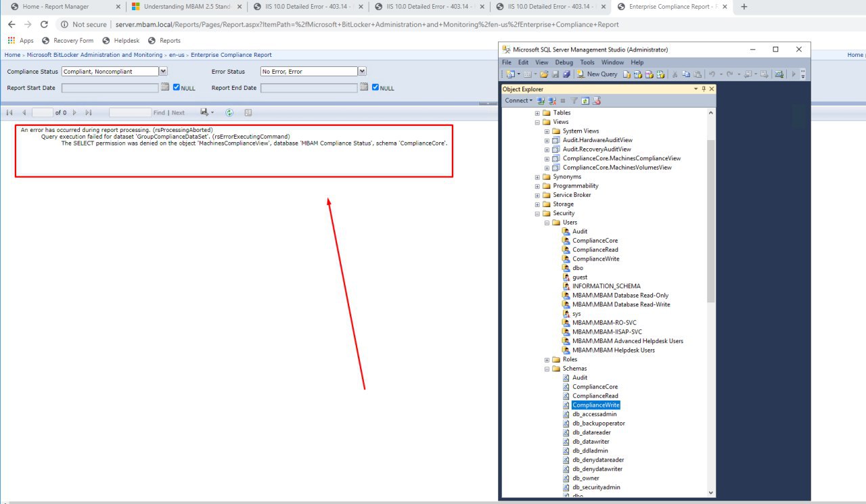Click the Paste icon in SSMS toolbar
The image size is (866, 504).
(698, 74)
